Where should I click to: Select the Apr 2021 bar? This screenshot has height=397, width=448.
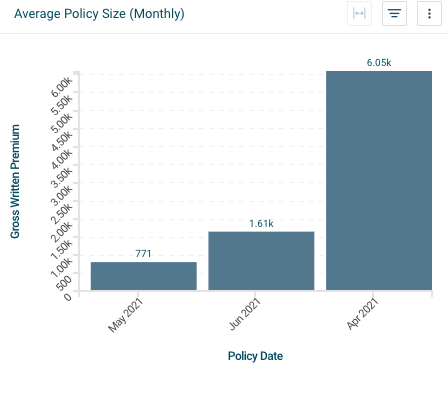click(x=379, y=180)
